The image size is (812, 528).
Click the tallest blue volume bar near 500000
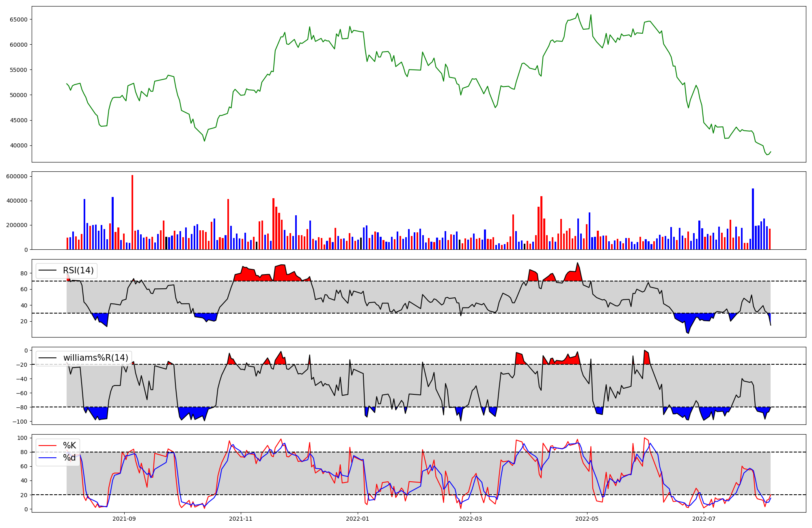753,219
